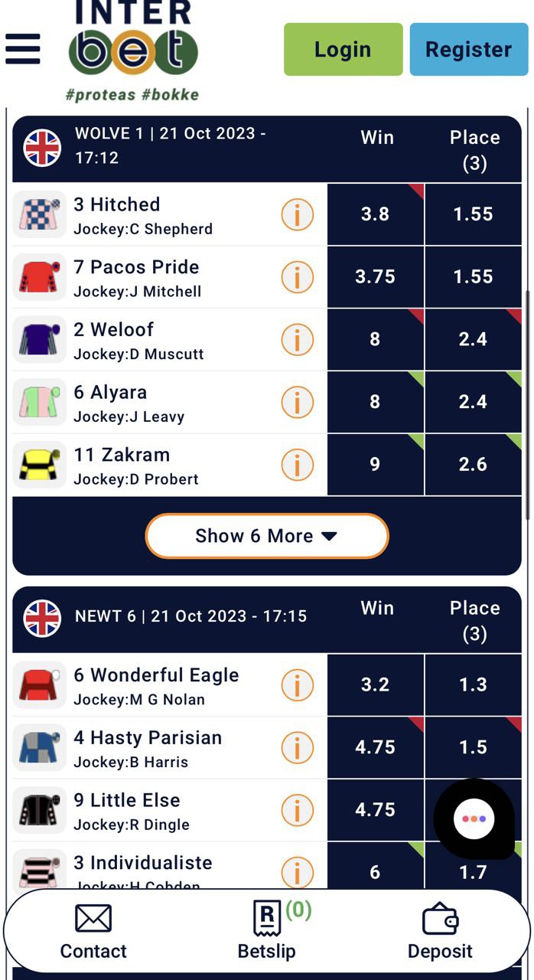The height and width of the screenshot is (980, 534).
Task: Open WOLVE 1 race header
Action: [170, 145]
